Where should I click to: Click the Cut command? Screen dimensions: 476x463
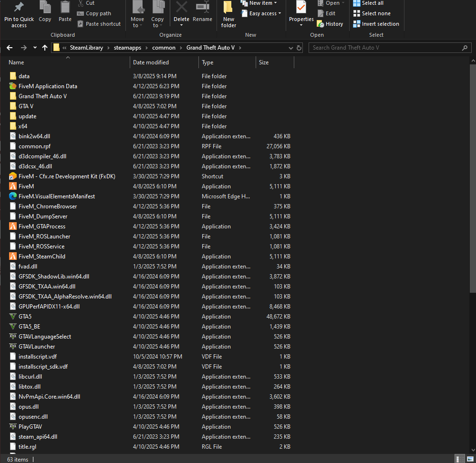tap(86, 3)
